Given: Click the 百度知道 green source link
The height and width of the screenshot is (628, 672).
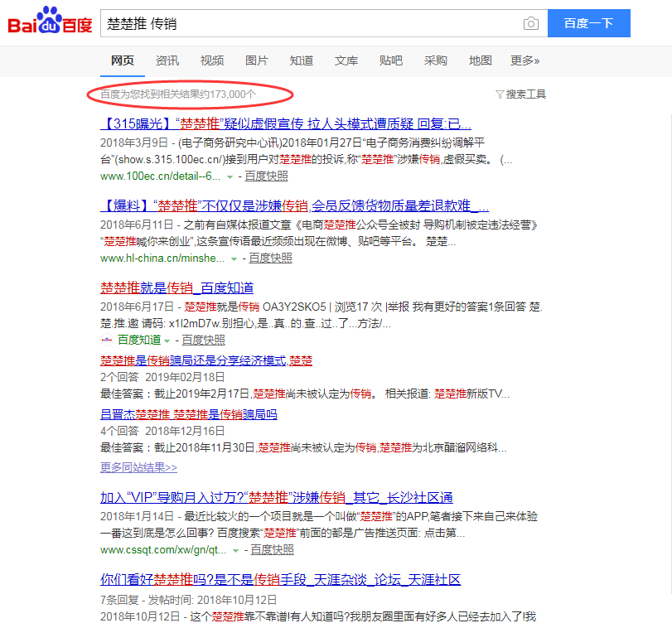Looking at the screenshot, I should [x=139, y=341].
